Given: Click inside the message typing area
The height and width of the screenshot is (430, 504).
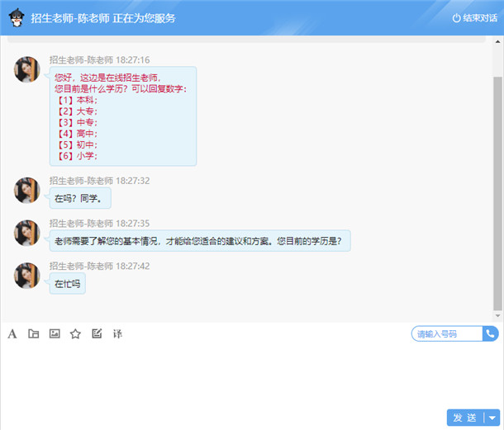Looking at the screenshot, I should tap(248, 376).
